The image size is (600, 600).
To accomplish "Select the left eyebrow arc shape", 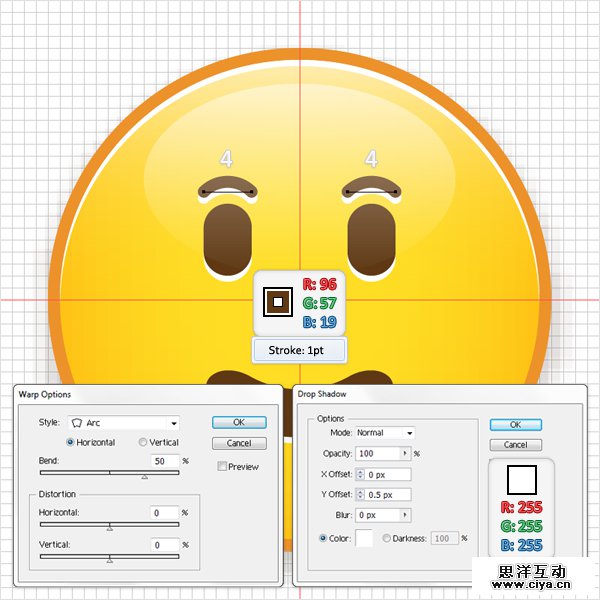I will (x=227, y=186).
